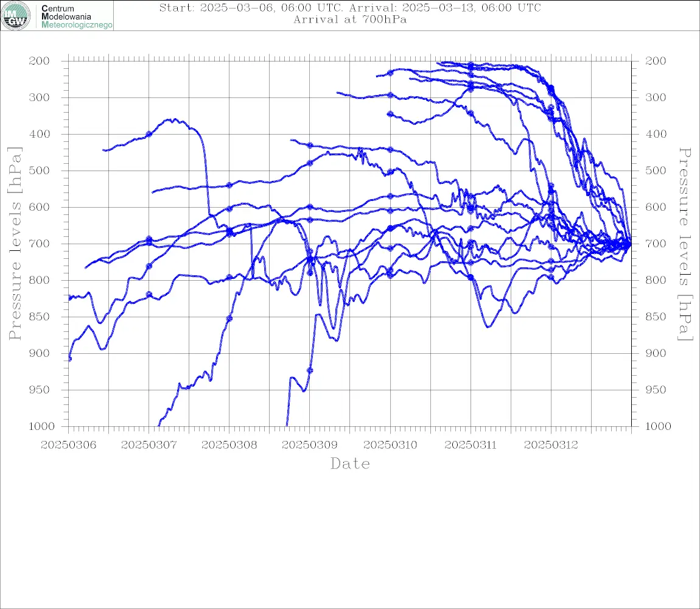Image resolution: width=700 pixels, height=609 pixels.
Task: Click the right axis 900 label
Action: click(656, 353)
